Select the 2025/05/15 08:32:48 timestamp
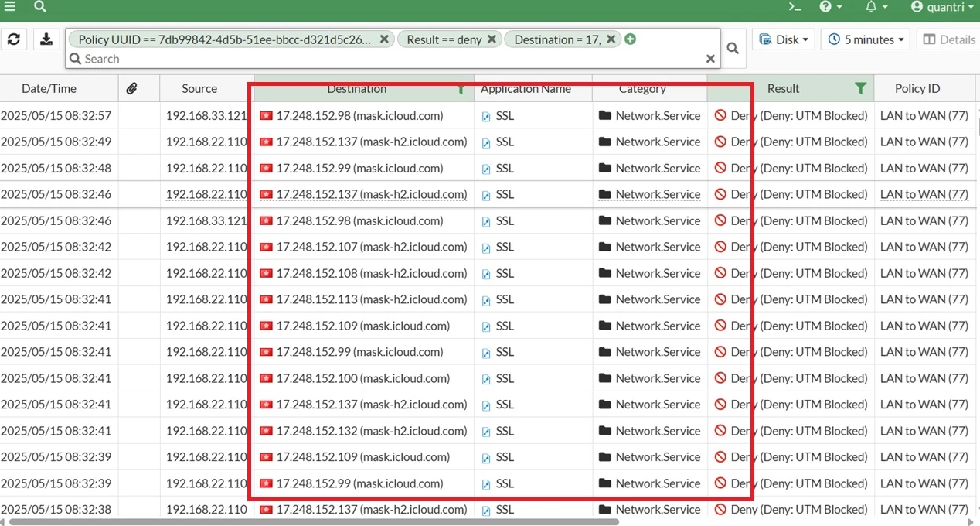The image size is (980, 526). tap(56, 169)
